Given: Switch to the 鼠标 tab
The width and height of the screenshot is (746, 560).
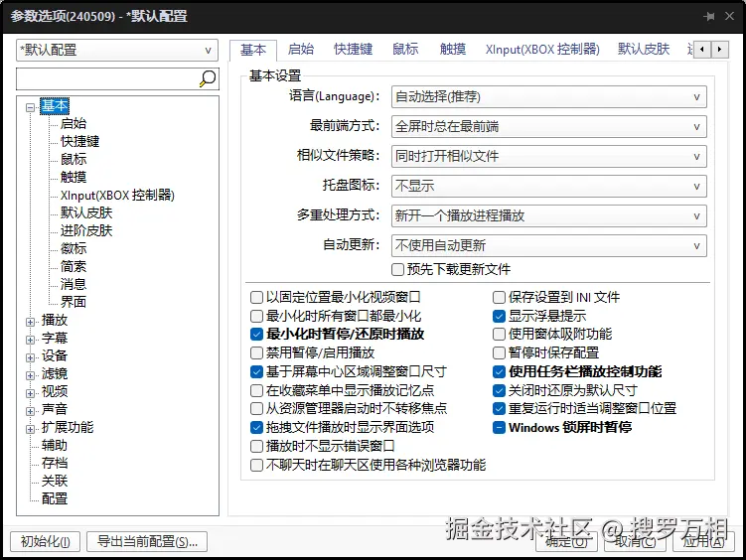Looking at the screenshot, I should tap(405, 49).
